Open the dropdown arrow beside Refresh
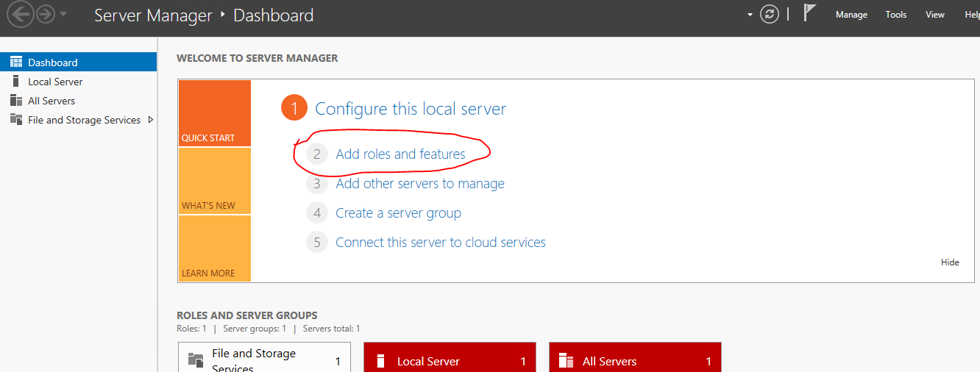980x372 pixels. (x=750, y=15)
